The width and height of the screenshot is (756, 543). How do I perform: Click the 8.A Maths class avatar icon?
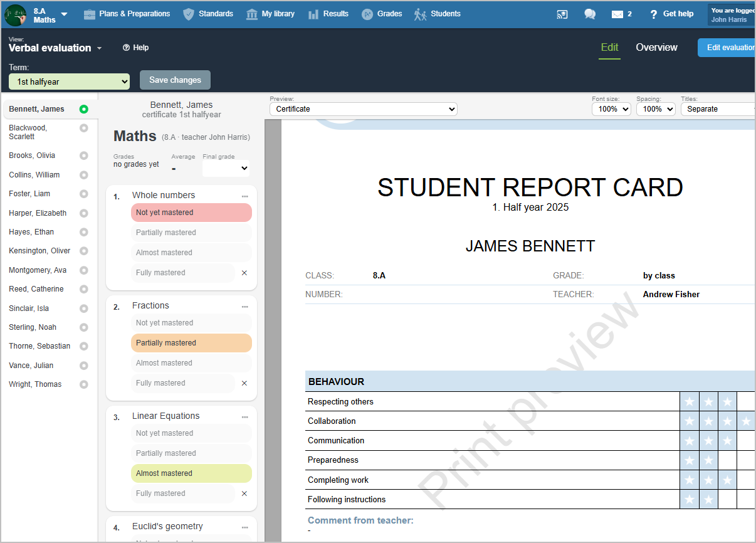tap(16, 15)
